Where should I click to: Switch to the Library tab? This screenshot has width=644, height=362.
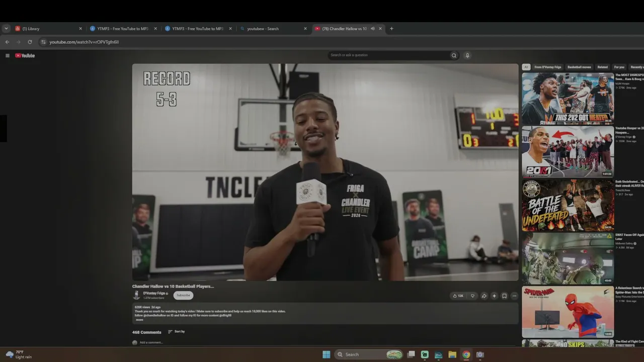[49, 29]
